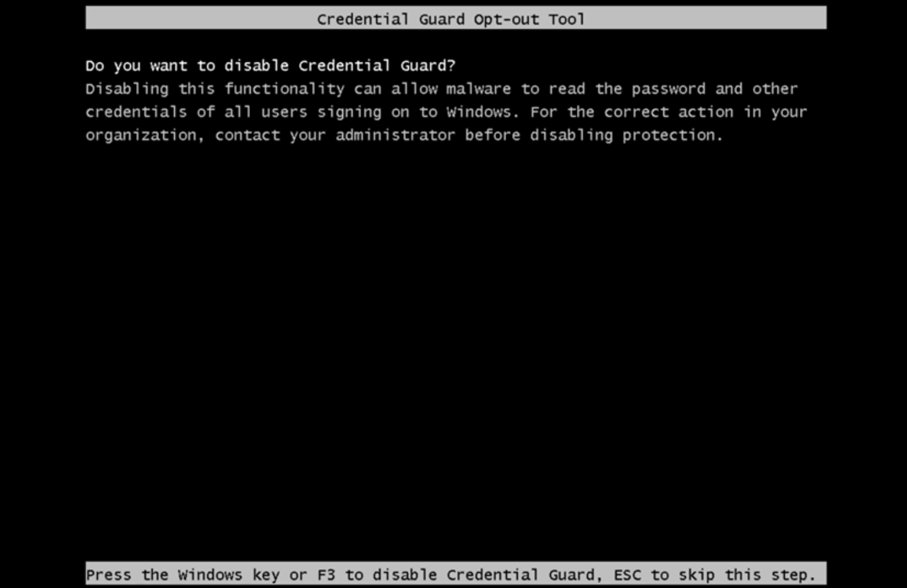Image resolution: width=907 pixels, height=588 pixels.
Task: Click 'disable Credential Guard' in the bottom bar
Action: (x=483, y=575)
